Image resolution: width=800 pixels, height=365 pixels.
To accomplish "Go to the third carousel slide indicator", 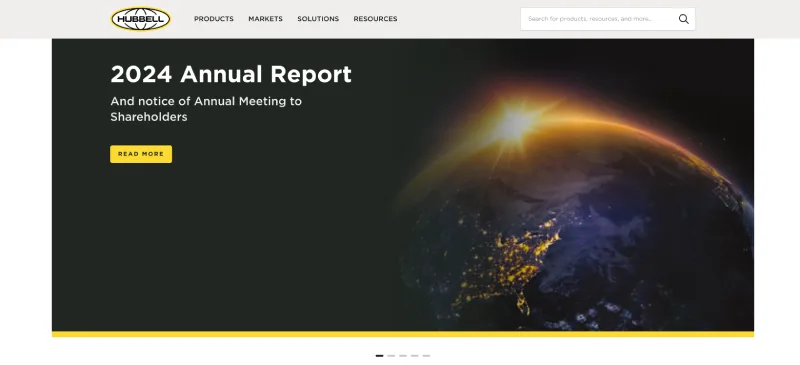I will [403, 356].
